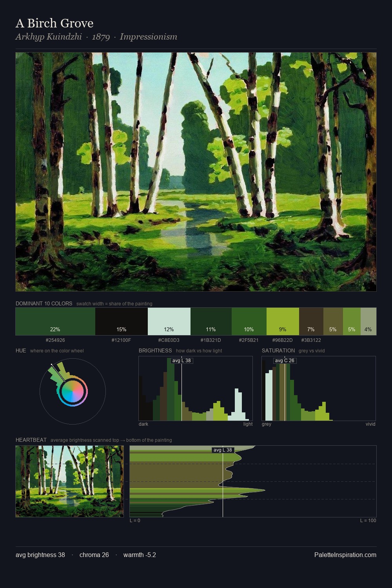Click the brightness histogram chart
Image resolution: width=392 pixels, height=588 pixels.
(x=196, y=388)
